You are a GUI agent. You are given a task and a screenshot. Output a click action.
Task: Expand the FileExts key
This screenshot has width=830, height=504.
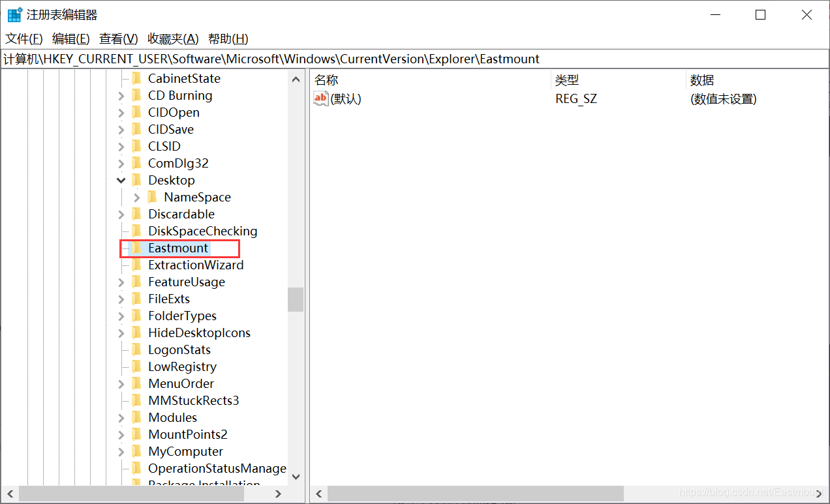click(x=121, y=299)
